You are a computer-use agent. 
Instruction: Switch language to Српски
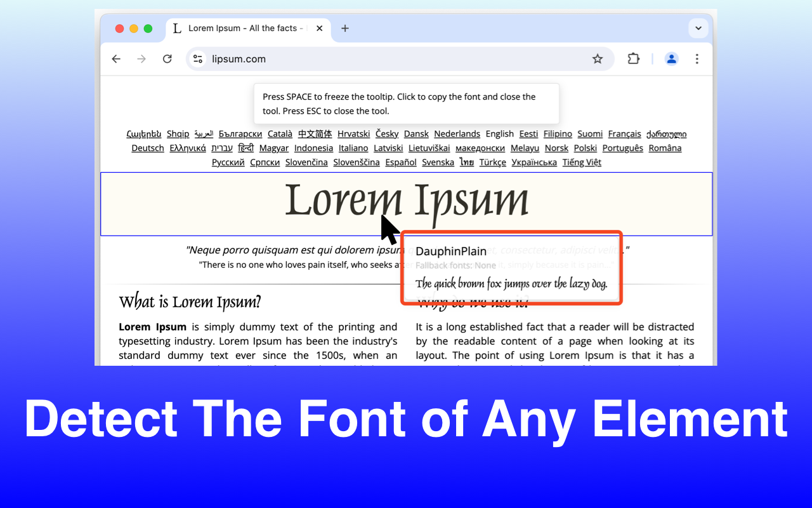(265, 162)
